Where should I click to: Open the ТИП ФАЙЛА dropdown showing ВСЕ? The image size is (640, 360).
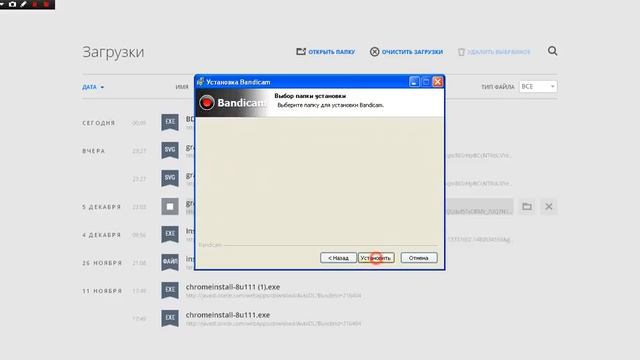(538, 87)
